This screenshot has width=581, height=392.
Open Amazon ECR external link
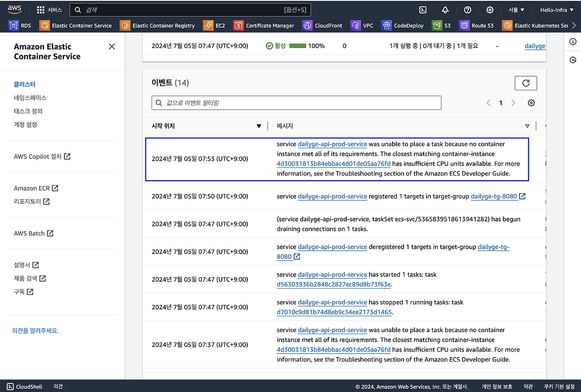(36, 188)
